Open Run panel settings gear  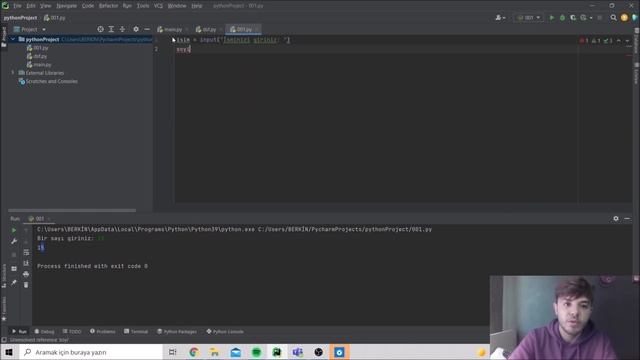click(x=616, y=219)
